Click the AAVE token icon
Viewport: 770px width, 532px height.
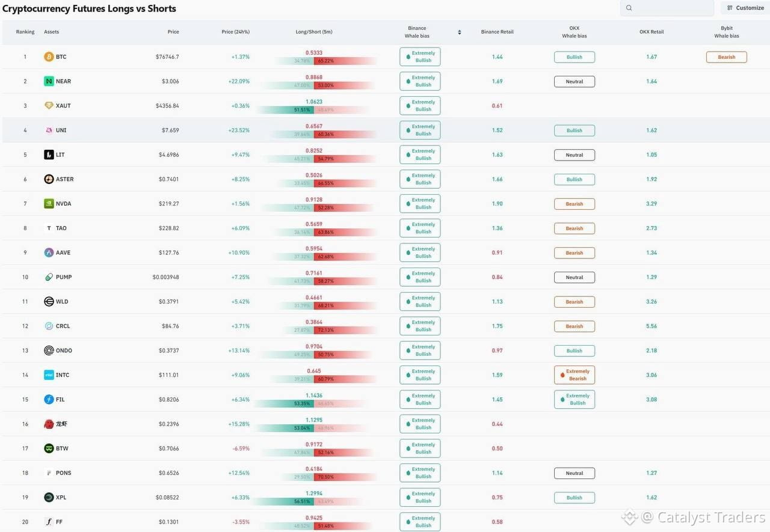pyautogui.click(x=49, y=252)
